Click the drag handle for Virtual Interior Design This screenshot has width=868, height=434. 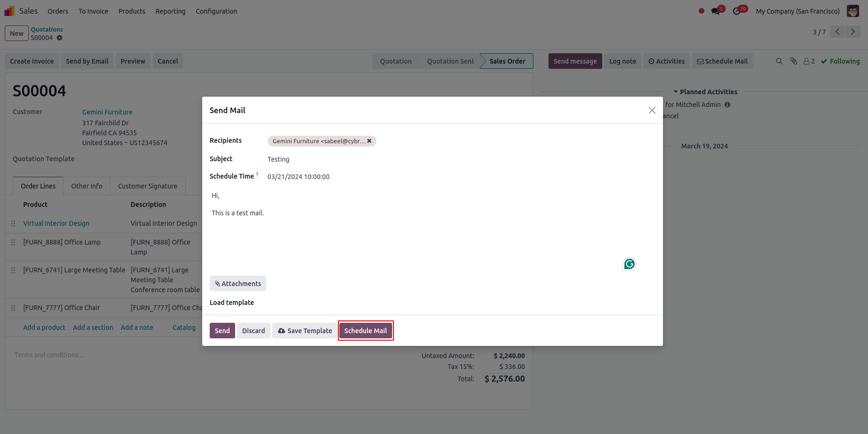tap(13, 223)
